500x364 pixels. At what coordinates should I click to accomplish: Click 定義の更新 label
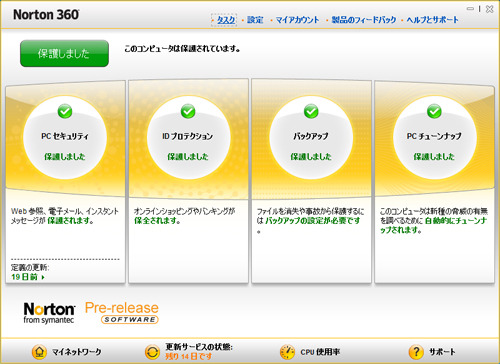pos(30,268)
